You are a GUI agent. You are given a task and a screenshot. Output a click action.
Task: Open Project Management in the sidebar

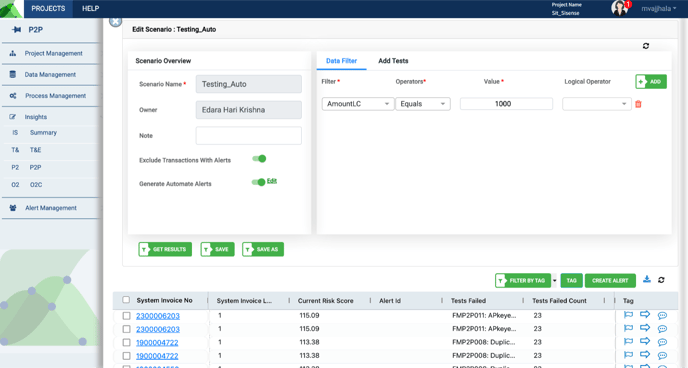53,54
